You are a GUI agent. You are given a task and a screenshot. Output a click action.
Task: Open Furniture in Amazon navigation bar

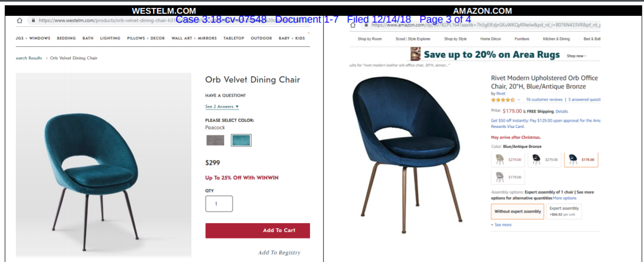(x=522, y=39)
